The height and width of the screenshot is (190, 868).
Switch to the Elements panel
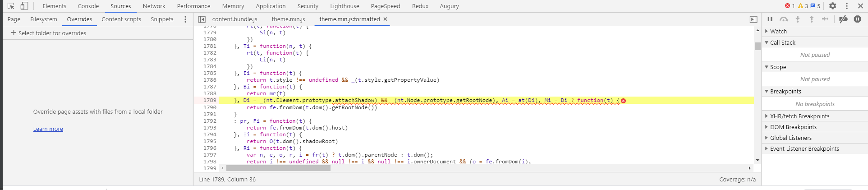(x=54, y=6)
